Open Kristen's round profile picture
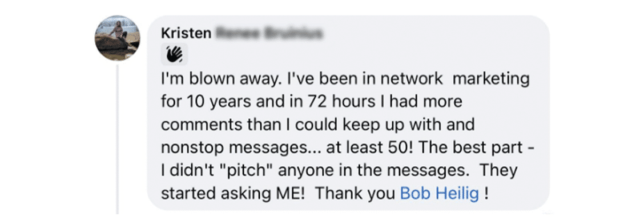644x224 pixels. tap(118, 38)
